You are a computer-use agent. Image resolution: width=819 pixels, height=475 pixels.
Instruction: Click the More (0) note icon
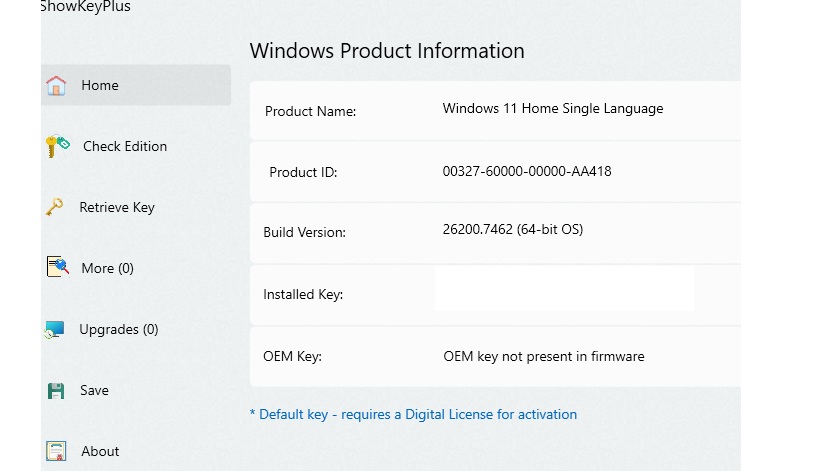[57, 267]
